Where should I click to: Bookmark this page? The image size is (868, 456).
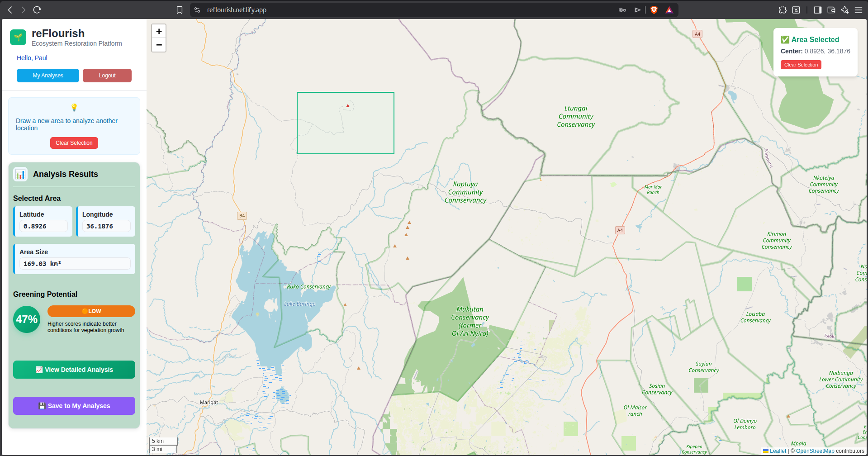tap(180, 10)
